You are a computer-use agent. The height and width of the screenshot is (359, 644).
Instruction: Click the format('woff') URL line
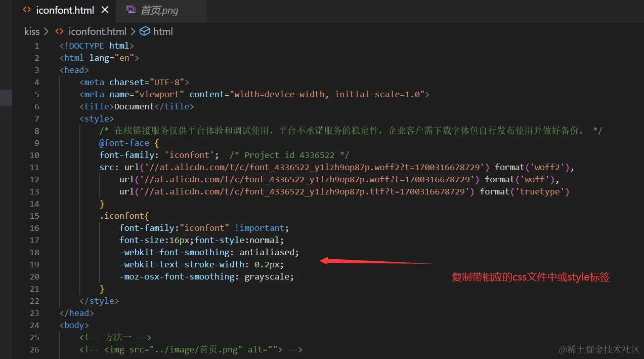339,179
